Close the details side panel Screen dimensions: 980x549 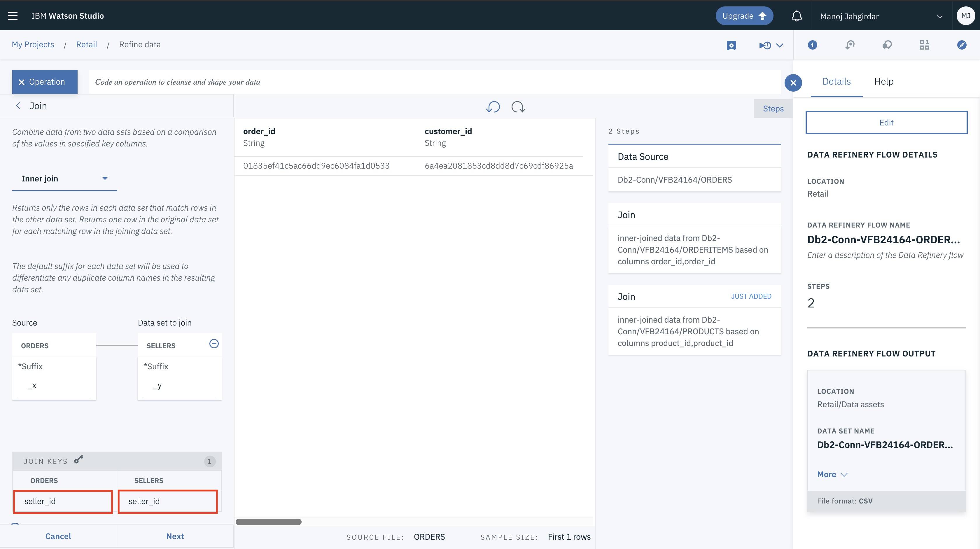793,83
